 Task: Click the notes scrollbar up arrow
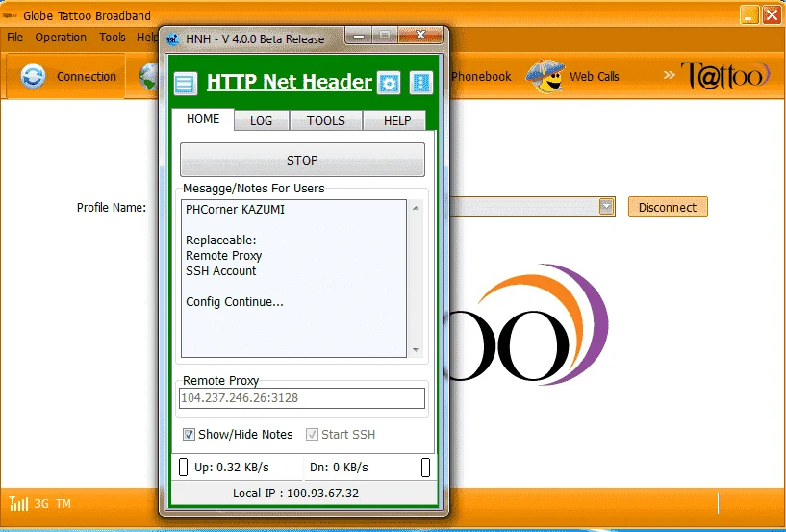click(x=416, y=208)
